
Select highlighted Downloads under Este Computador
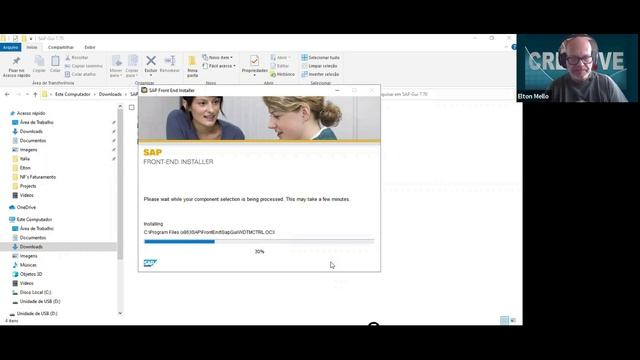tap(31, 247)
